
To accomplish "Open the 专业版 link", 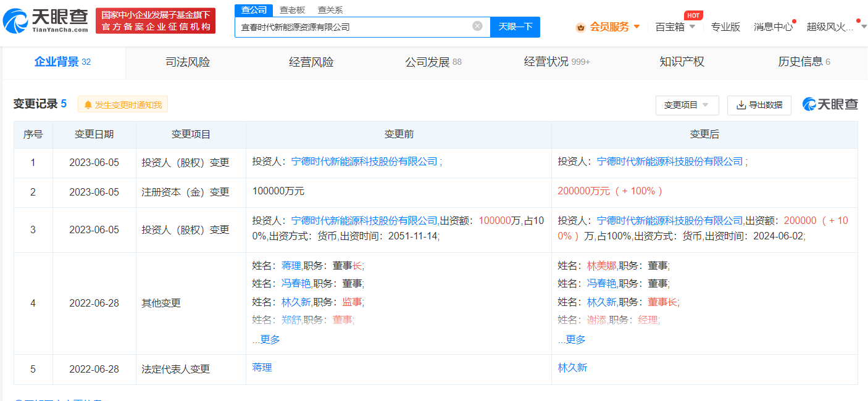I will coord(725,27).
